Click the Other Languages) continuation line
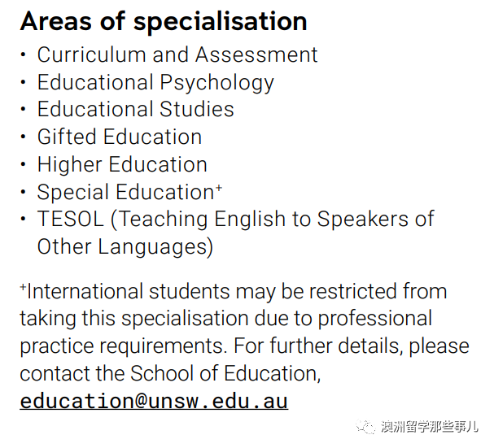The height and width of the screenshot is (448, 494). (125, 246)
